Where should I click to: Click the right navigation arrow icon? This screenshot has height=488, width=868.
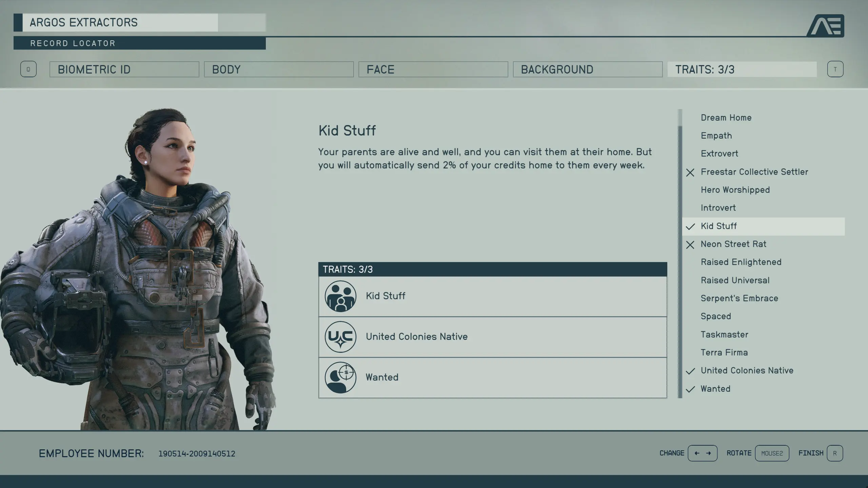pos(708,453)
